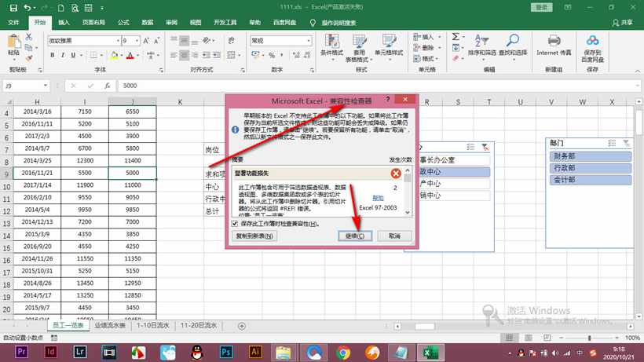Click the 取消 cancel button in dialog
Viewport: 644px width, 362px height.
(394, 236)
